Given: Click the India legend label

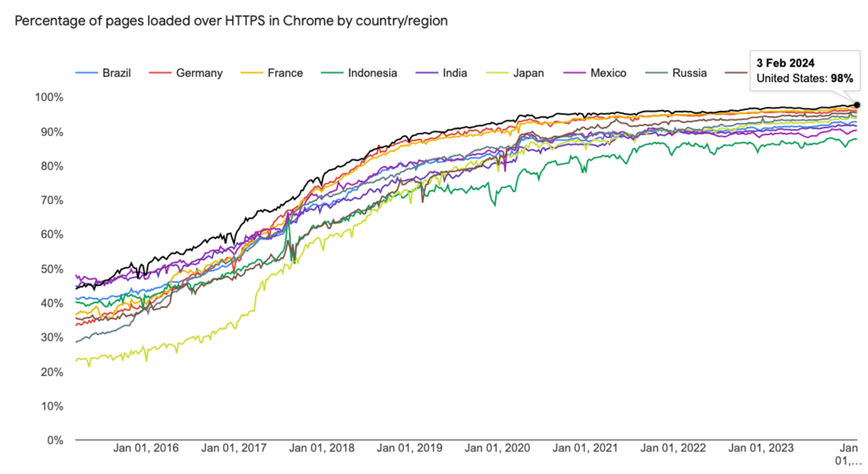Looking at the screenshot, I should pyautogui.click(x=455, y=73).
